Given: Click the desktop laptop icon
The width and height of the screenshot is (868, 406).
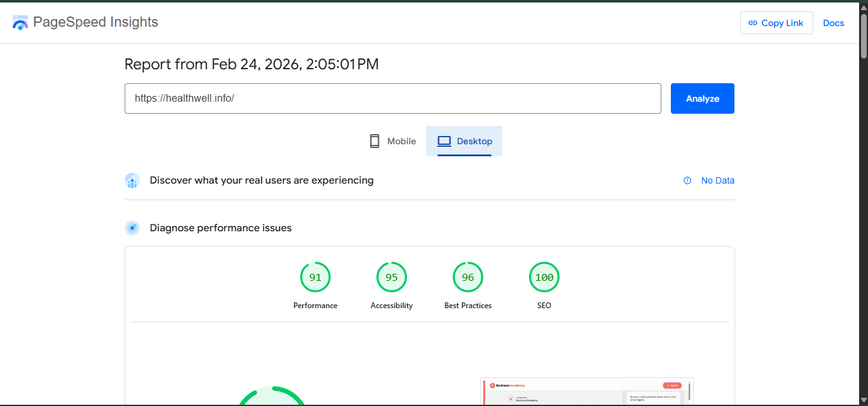Looking at the screenshot, I should coord(444,141).
